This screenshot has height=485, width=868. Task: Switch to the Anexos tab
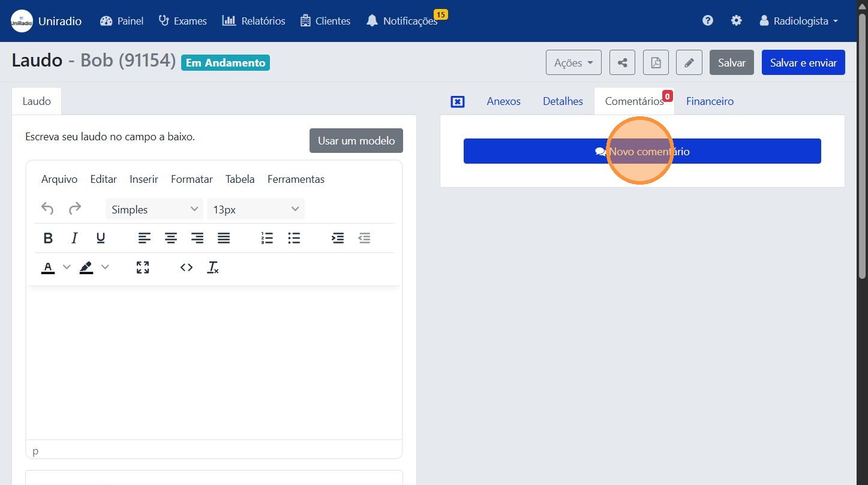[503, 101]
